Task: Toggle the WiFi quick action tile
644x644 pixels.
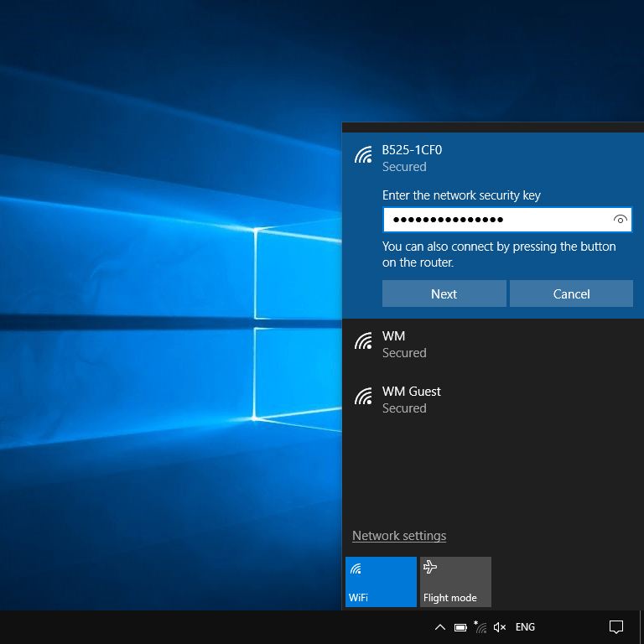Action: click(381, 582)
